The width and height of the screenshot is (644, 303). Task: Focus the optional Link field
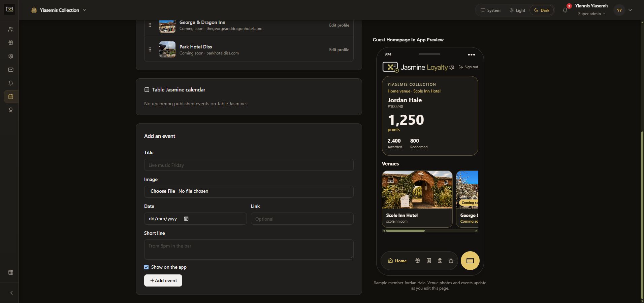click(302, 219)
